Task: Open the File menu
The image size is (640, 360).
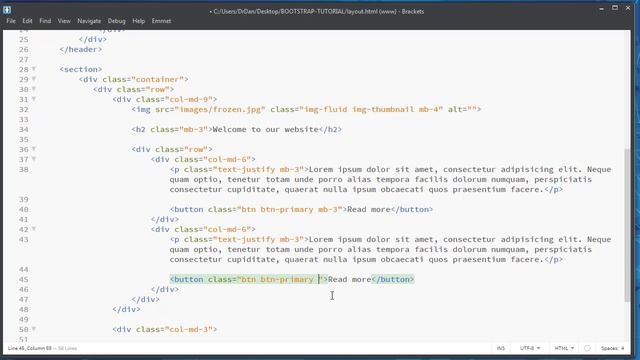Action: click(x=11, y=21)
